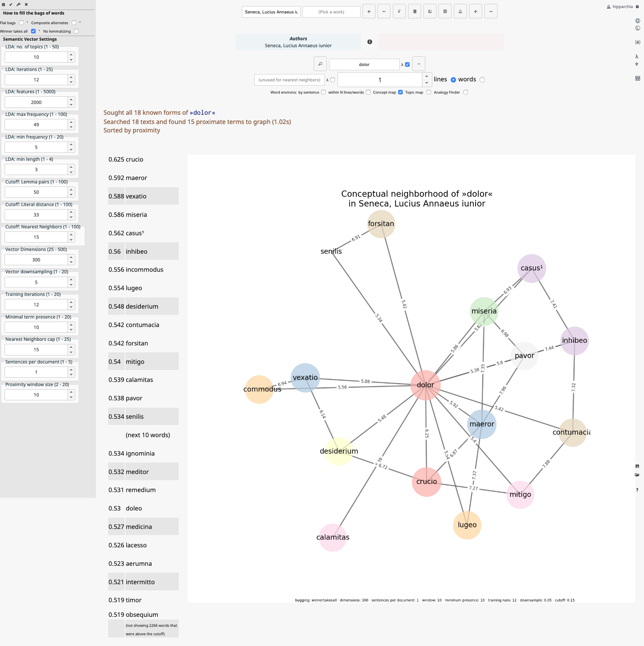
Task: Click the magnifier search button beside dolor
Action: (x=320, y=64)
